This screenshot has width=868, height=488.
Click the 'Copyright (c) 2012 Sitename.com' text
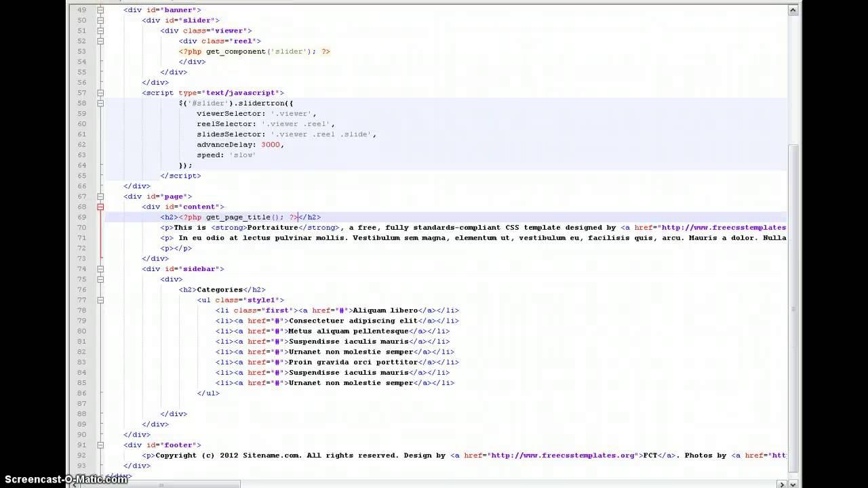[x=226, y=455]
